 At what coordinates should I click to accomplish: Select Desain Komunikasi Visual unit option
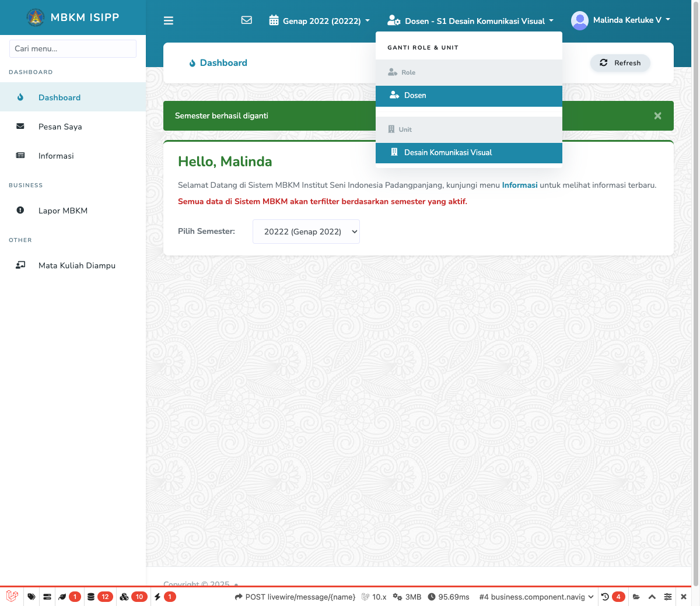(468, 153)
